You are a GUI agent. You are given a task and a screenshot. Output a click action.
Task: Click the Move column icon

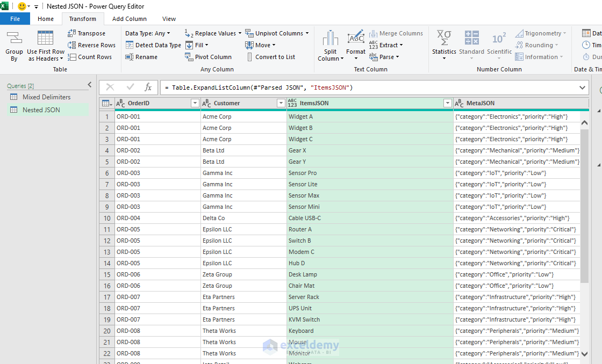point(249,45)
